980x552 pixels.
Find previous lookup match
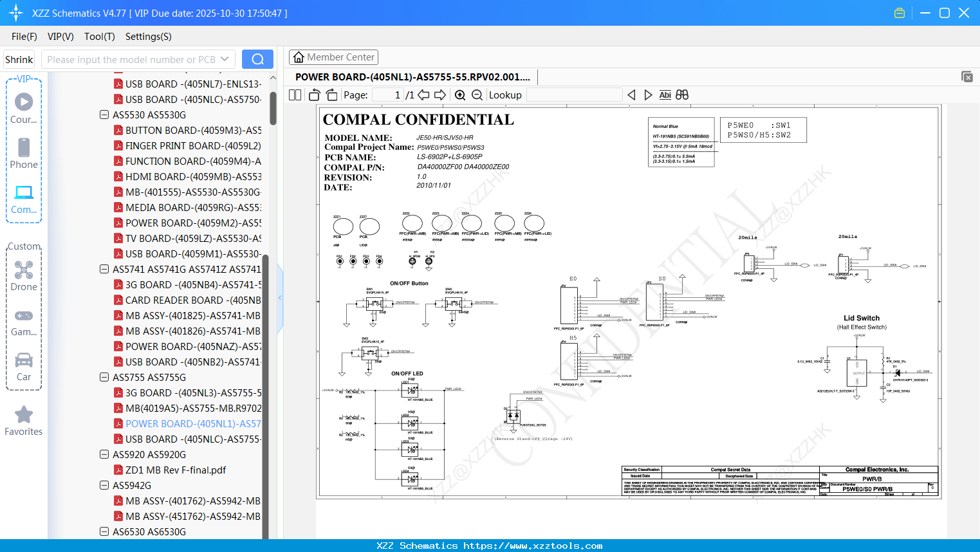pos(631,95)
